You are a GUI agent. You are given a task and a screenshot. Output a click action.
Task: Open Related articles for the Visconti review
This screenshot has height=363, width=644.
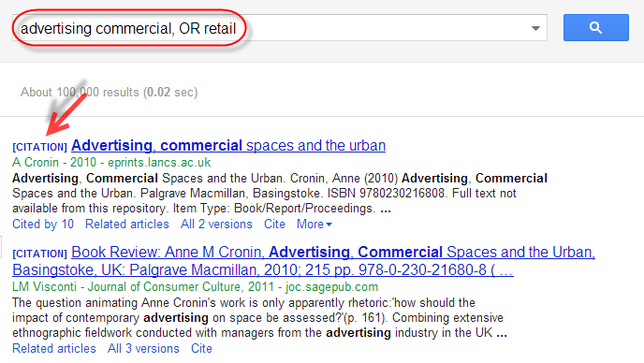(54, 349)
